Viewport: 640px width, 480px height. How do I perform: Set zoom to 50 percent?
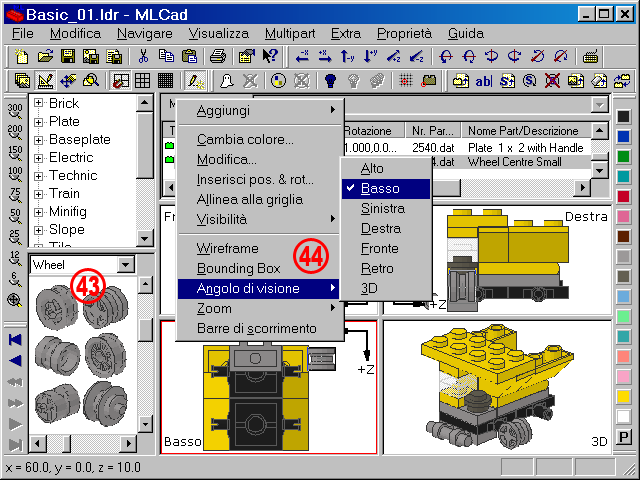15,216
